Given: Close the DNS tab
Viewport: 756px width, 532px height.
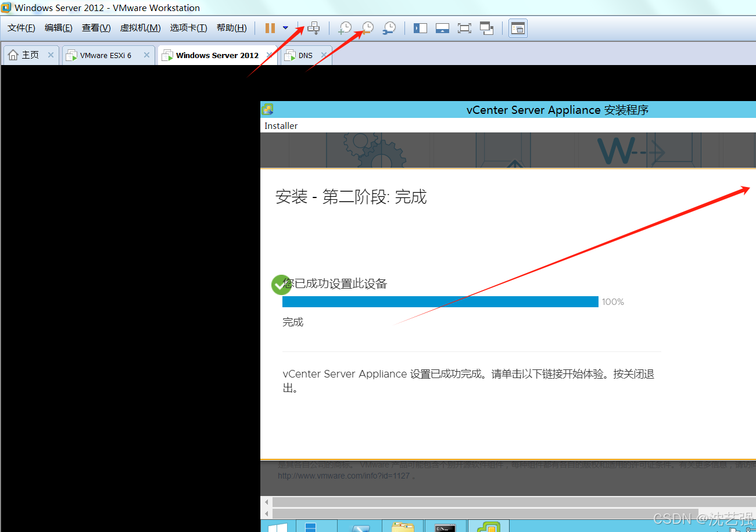Looking at the screenshot, I should [324, 55].
